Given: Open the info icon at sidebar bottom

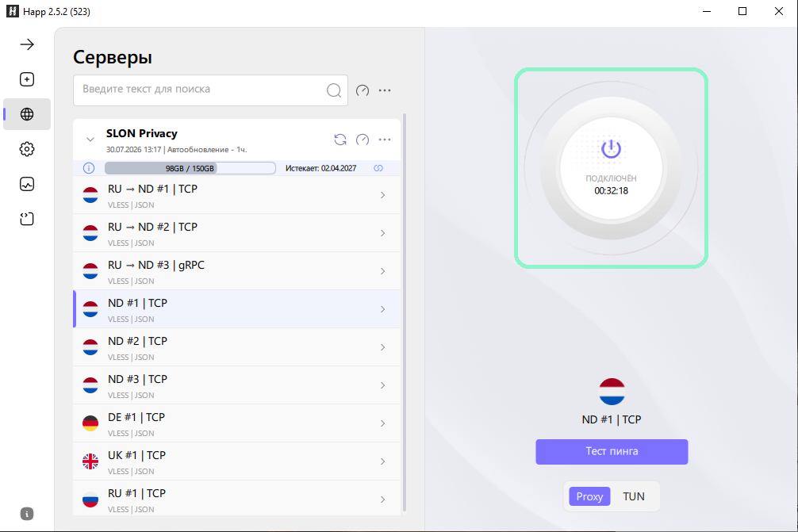Looking at the screenshot, I should 27,514.
